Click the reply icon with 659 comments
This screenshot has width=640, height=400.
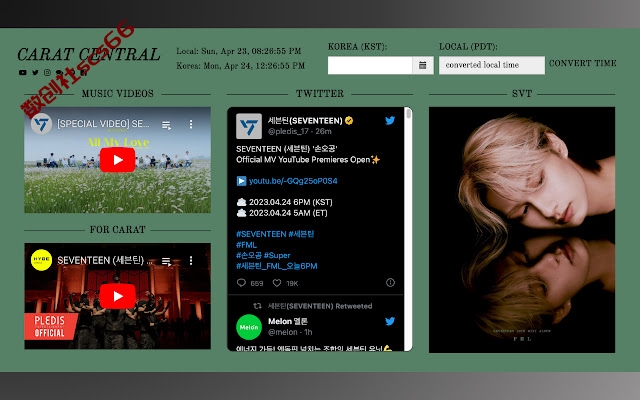click(x=241, y=283)
